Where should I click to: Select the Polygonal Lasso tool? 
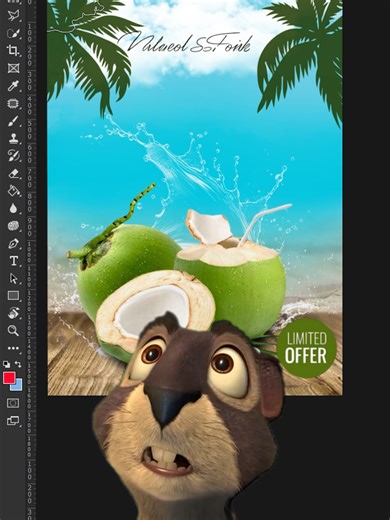point(13,15)
